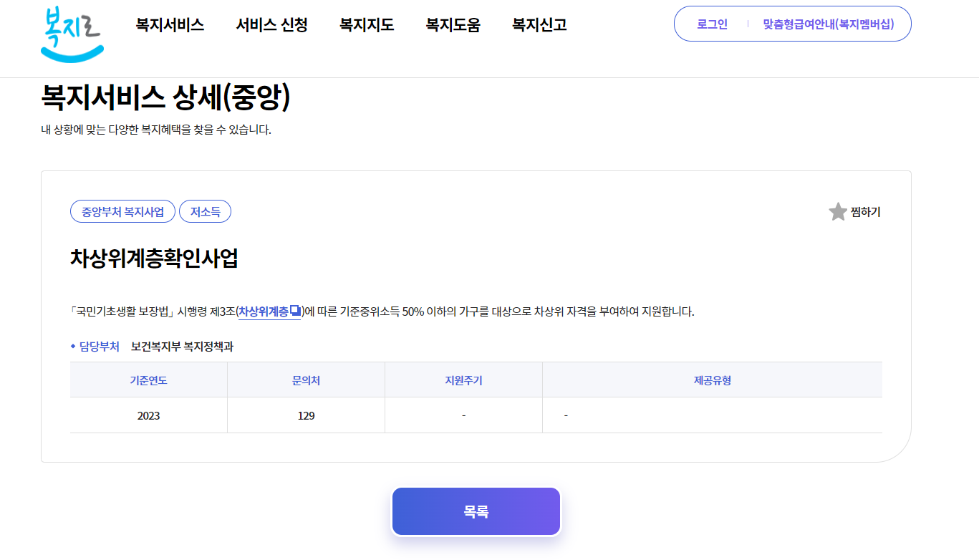Go to 복지지도 from the navigation bar
This screenshot has height=560, width=979.
tap(366, 24)
